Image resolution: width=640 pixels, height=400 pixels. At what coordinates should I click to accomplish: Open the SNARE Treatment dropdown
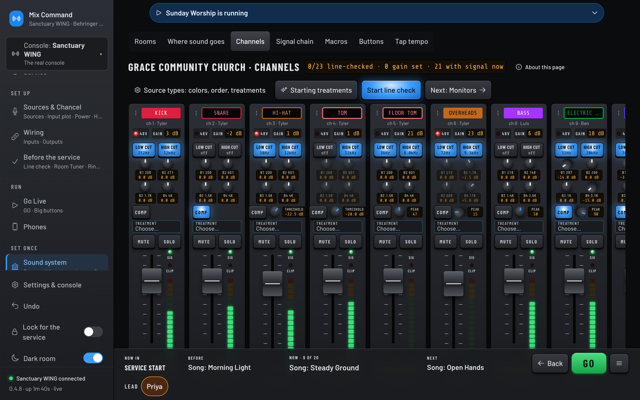point(217,227)
